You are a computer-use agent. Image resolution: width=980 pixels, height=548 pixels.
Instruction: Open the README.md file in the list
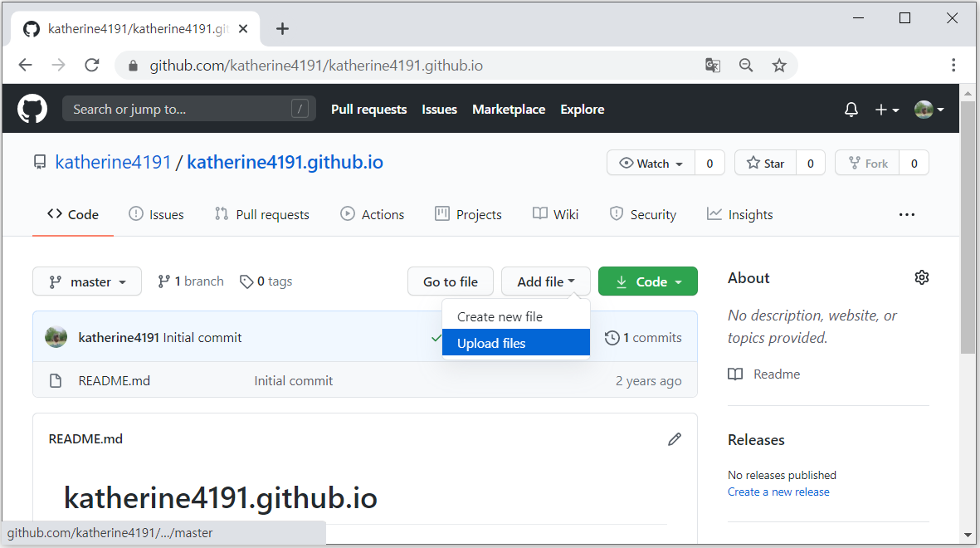pos(115,381)
